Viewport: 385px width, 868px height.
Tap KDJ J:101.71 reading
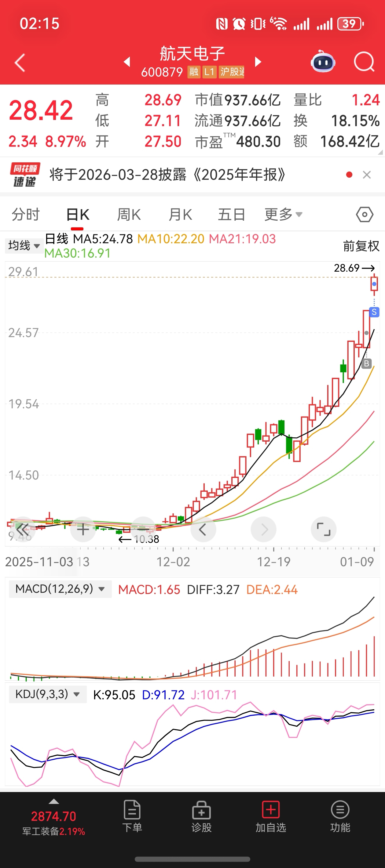point(214,695)
